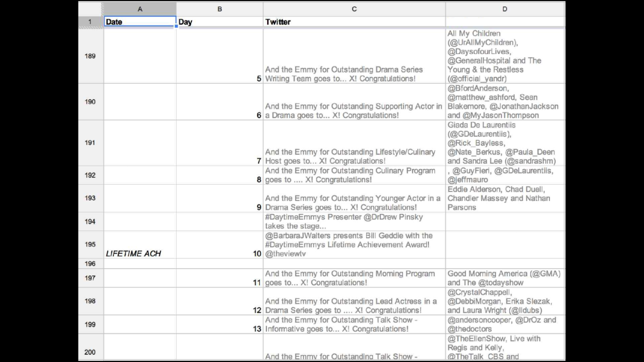Click cell with Outstanding Supporting Actor tweet
The height and width of the screenshot is (362, 644).
tap(354, 102)
